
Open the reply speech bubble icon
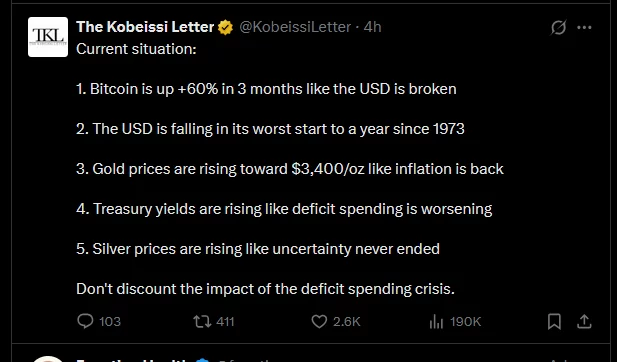pyautogui.click(x=85, y=321)
